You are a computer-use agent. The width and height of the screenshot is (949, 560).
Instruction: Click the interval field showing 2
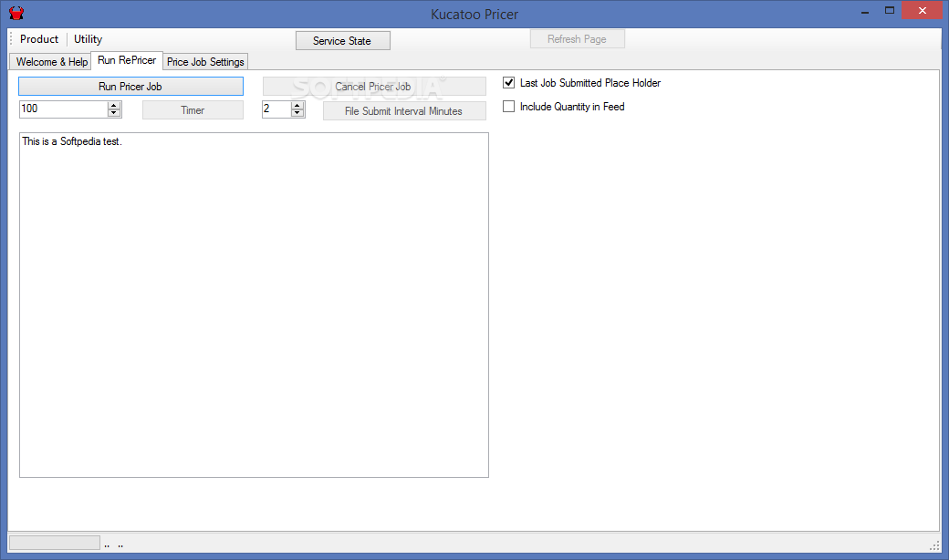tap(276, 109)
